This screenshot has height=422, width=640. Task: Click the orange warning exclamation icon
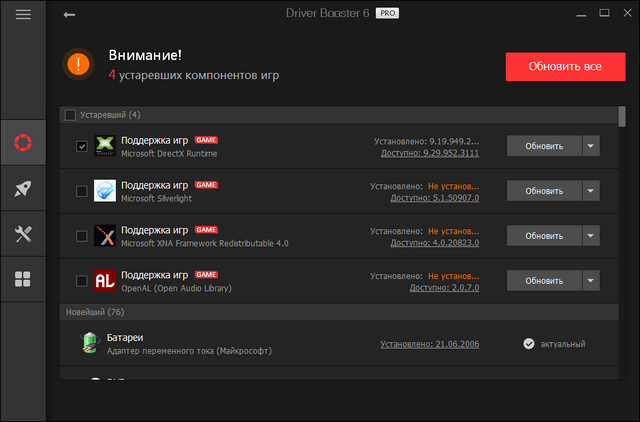(x=78, y=65)
